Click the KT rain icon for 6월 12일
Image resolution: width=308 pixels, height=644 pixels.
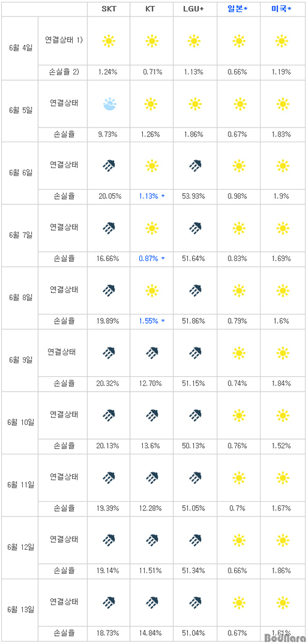pyautogui.click(x=152, y=539)
